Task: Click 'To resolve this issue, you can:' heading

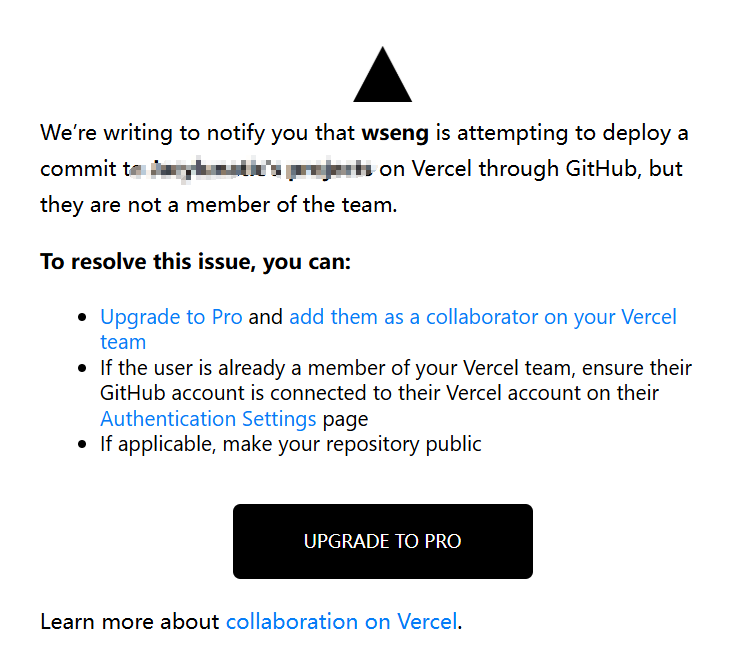Action: [196, 261]
